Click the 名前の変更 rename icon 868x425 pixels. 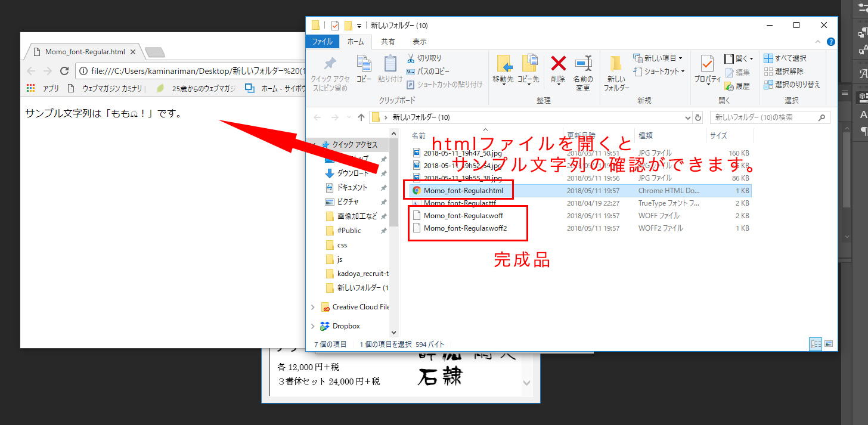click(x=583, y=64)
